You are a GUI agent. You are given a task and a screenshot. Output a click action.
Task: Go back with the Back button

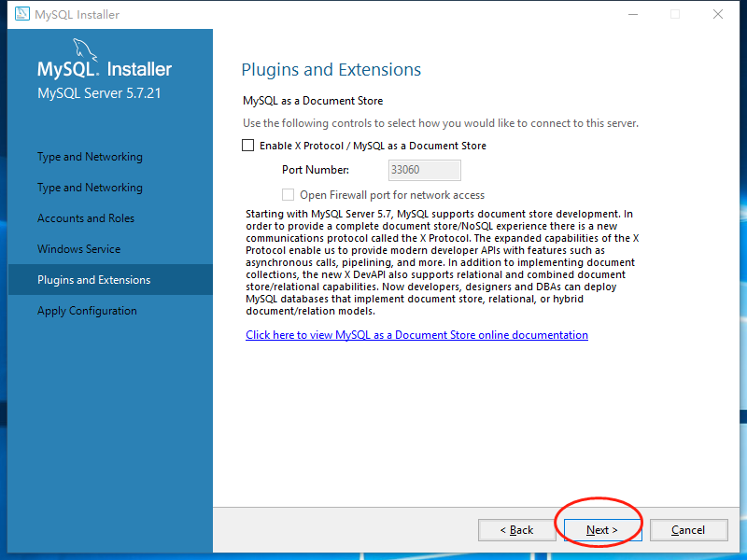(x=517, y=530)
